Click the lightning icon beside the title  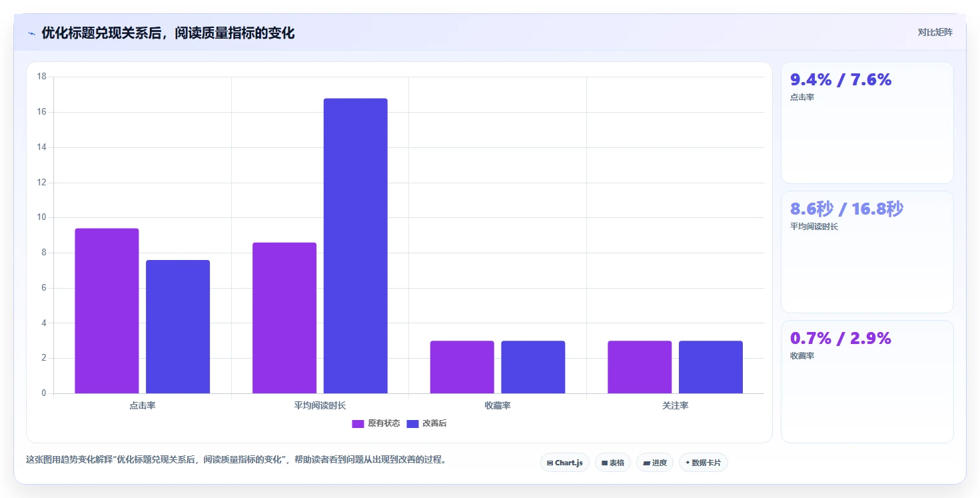tap(31, 33)
